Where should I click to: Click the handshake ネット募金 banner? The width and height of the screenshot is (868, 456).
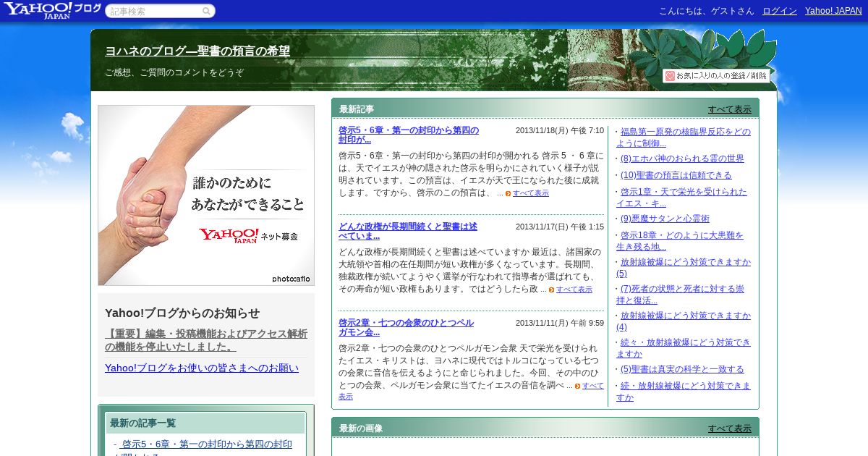206,195
